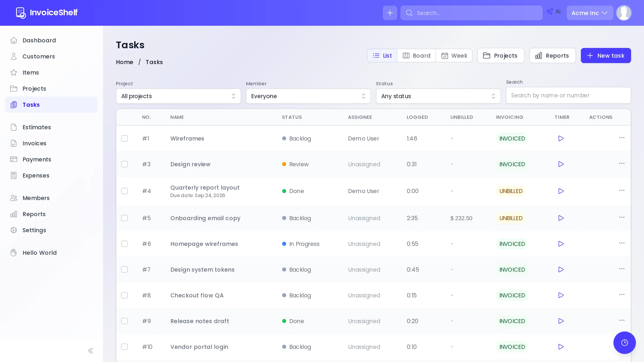
Task: Open the floating clock timer button
Action: click(624, 343)
